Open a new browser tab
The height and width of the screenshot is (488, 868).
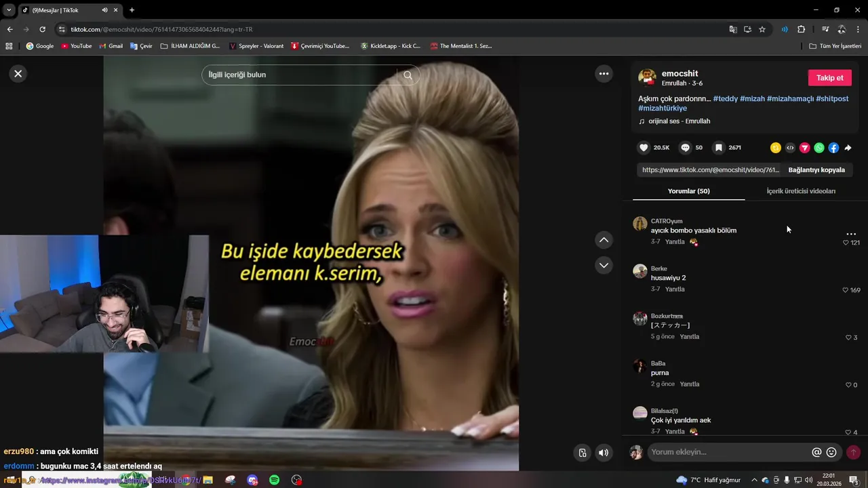132,10
